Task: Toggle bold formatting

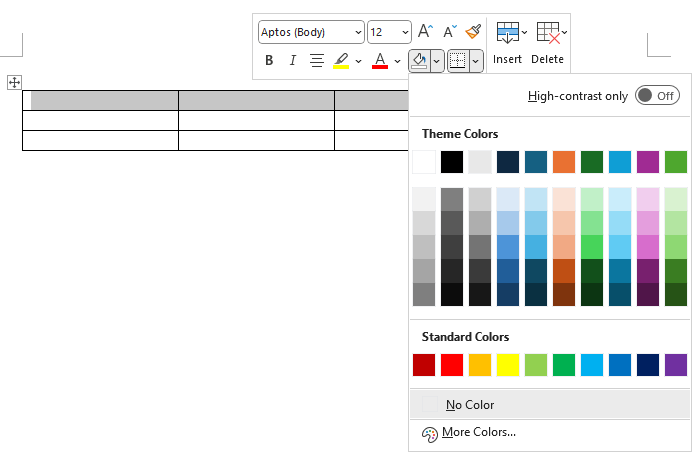Action: [x=269, y=60]
